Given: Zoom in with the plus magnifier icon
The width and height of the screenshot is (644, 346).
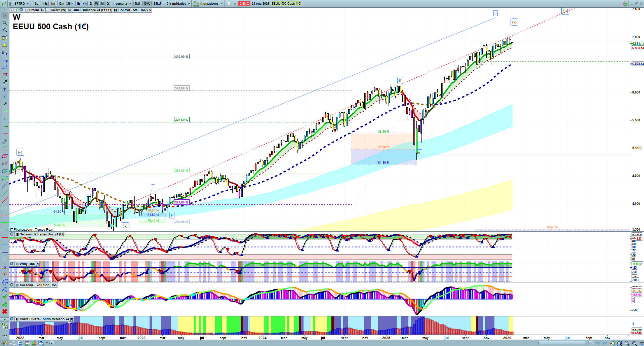Looking at the screenshot, I should click(x=634, y=343).
